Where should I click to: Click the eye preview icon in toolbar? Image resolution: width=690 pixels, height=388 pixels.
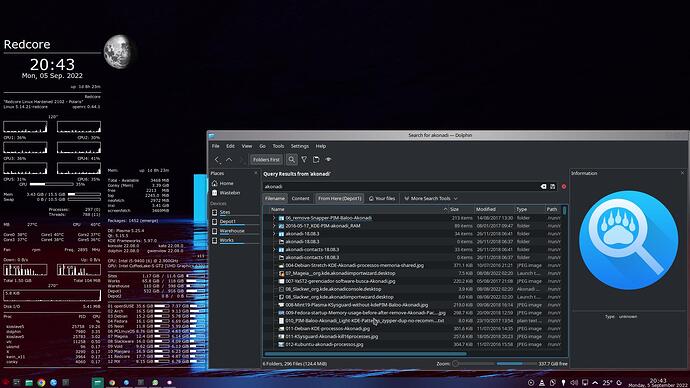click(x=328, y=160)
